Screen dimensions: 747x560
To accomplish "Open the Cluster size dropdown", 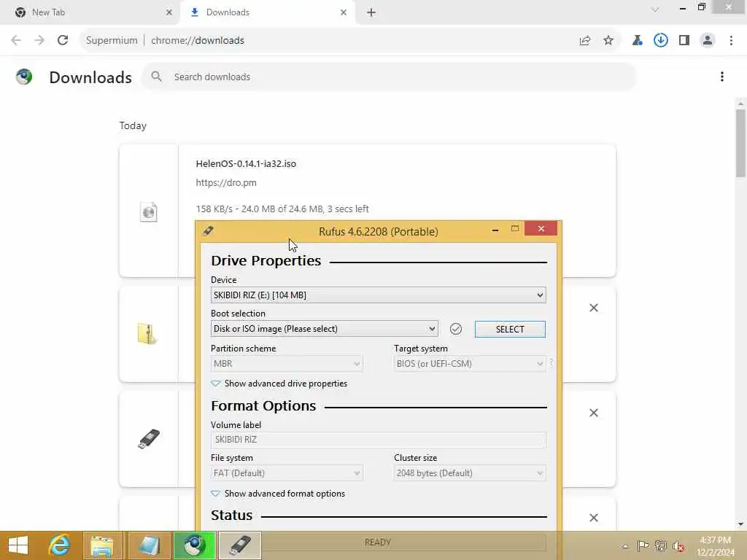I will tap(470, 473).
